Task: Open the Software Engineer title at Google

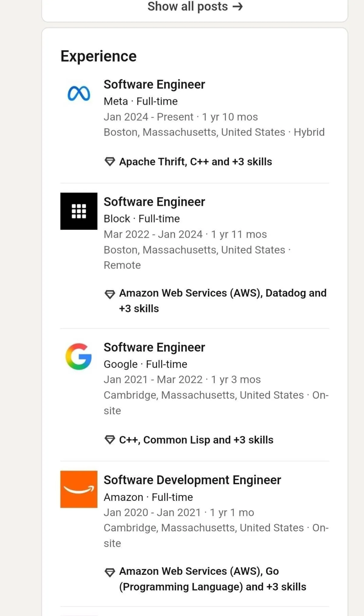Action: coord(154,347)
